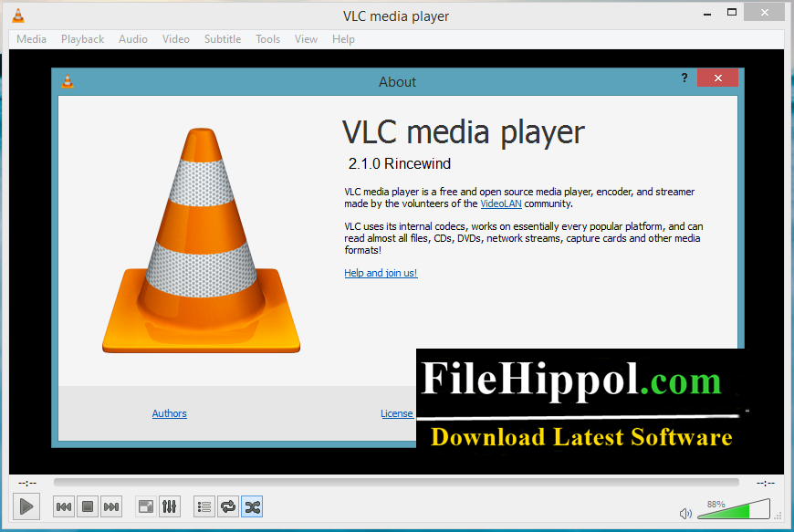Follow the VideoLAN link

501,203
